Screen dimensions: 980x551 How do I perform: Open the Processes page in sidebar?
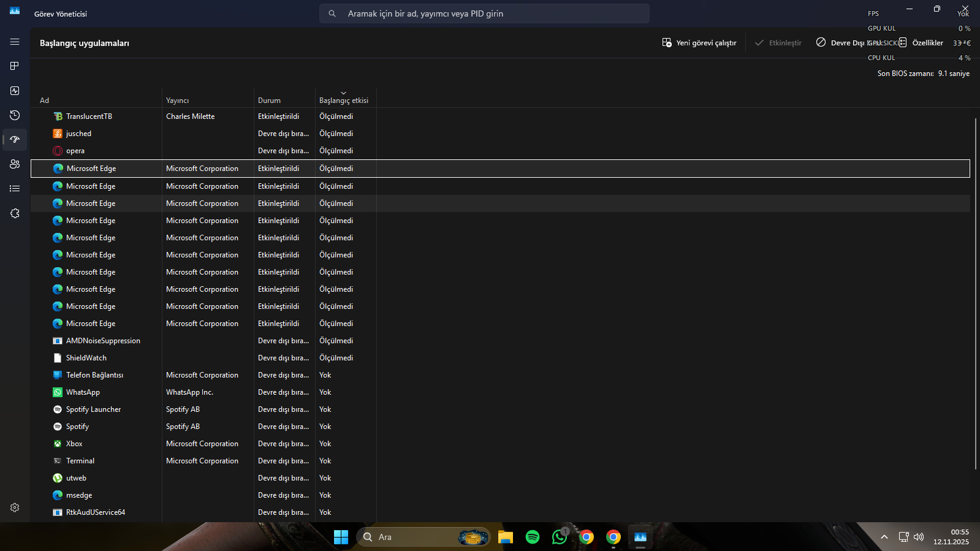click(x=15, y=66)
